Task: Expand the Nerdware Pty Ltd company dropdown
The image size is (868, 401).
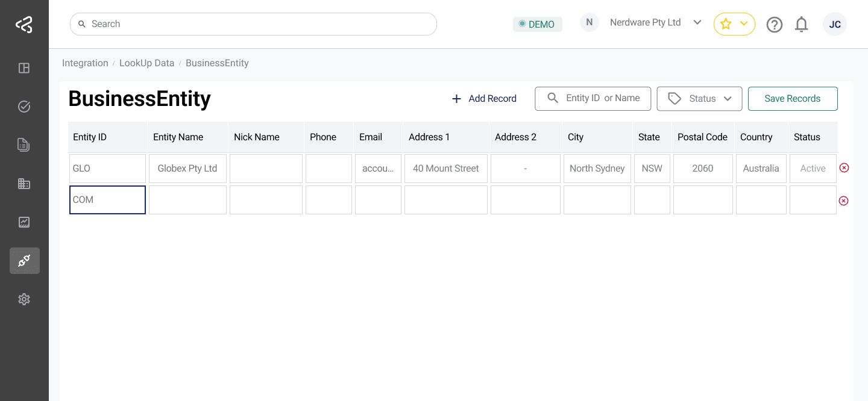Action: [x=697, y=22]
